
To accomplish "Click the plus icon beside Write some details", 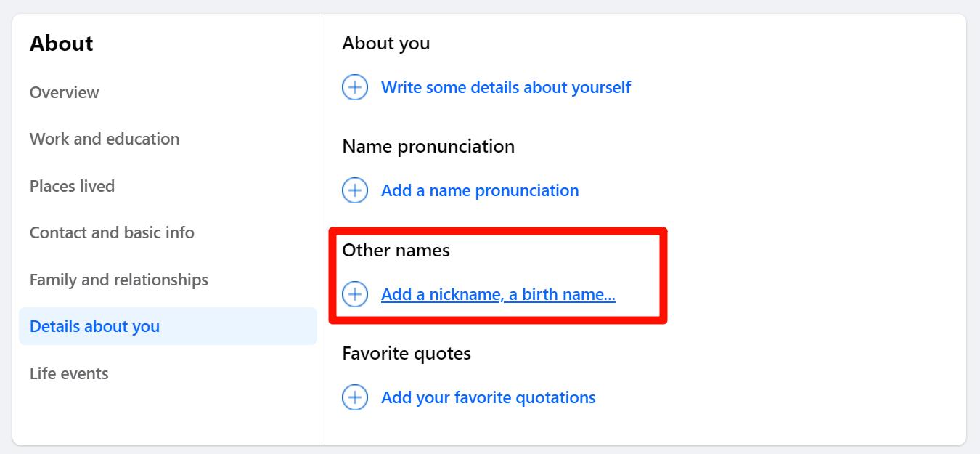I will click(x=355, y=88).
